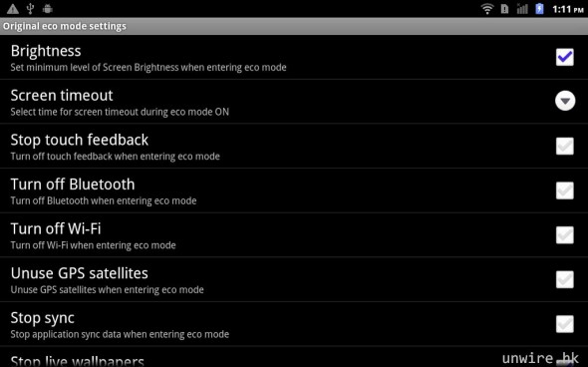Tap the SIM card status icon
The width and height of the screenshot is (588, 367).
(504, 9)
